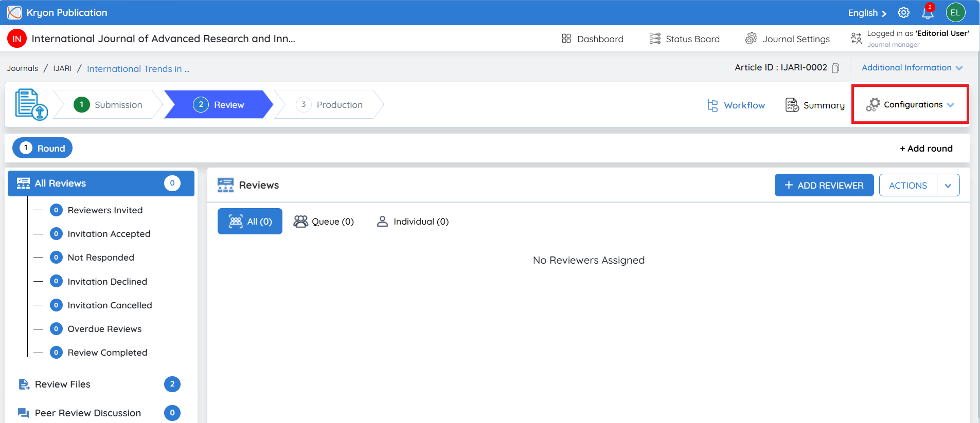The width and height of the screenshot is (980, 423).
Task: Click the ADD REVIEWER button
Action: point(824,186)
